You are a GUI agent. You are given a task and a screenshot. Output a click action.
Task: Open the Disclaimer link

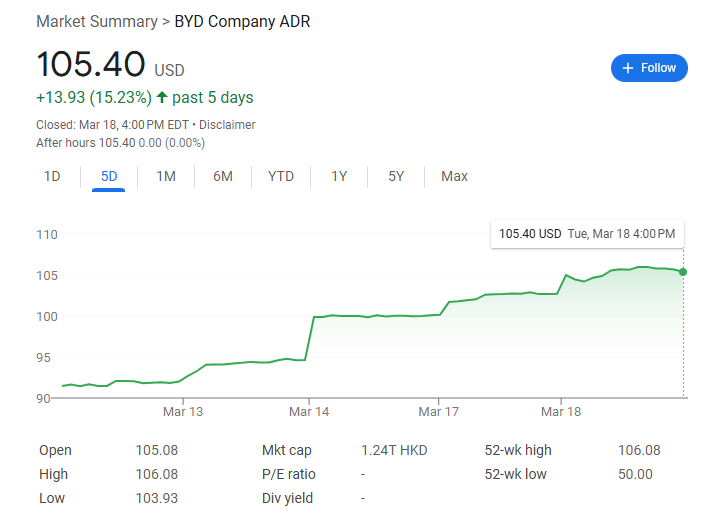tap(227, 125)
